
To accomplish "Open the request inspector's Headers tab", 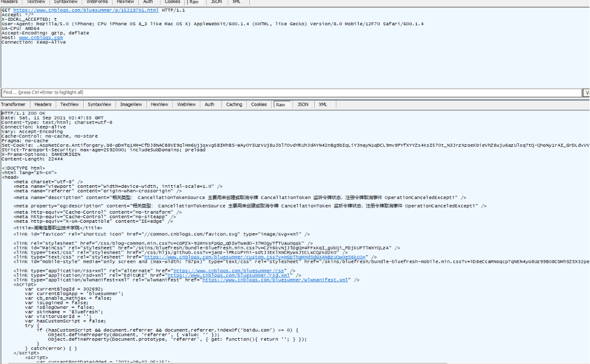I will [x=9, y=2].
